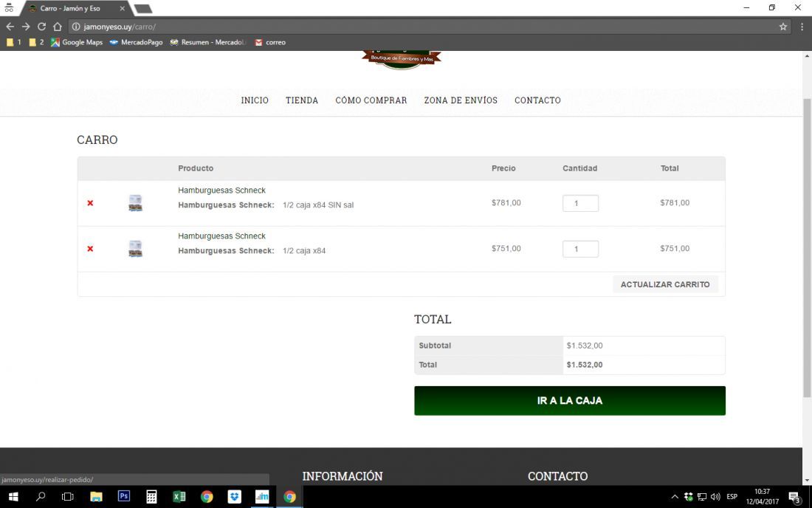This screenshot has height=508, width=812.
Task: Click the browser address bar URL
Action: tap(120, 27)
